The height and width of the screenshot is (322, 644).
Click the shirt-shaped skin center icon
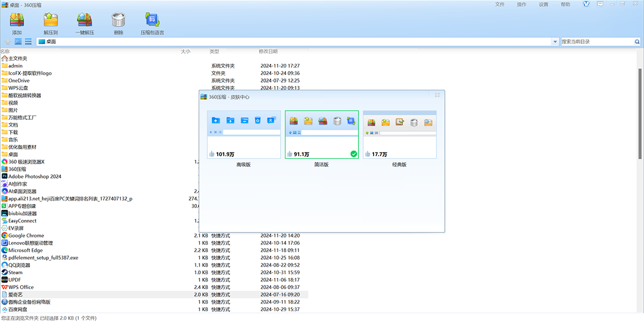click(x=585, y=4)
